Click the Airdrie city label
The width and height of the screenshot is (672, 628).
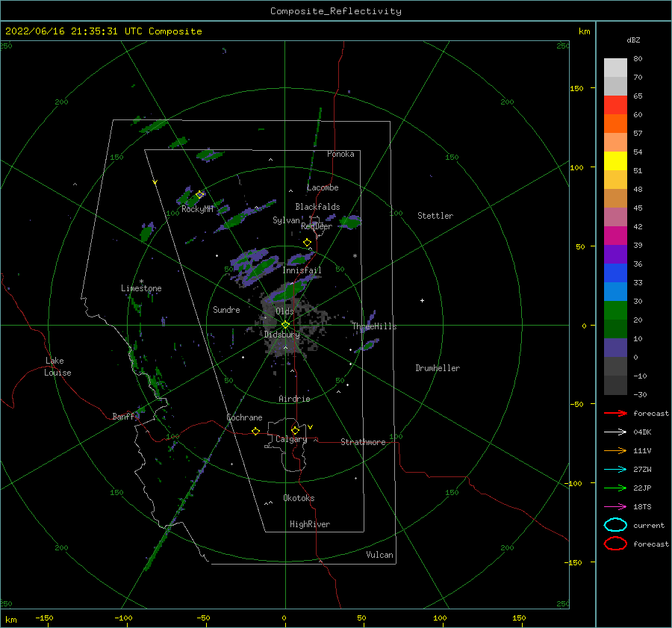pyautogui.click(x=294, y=399)
